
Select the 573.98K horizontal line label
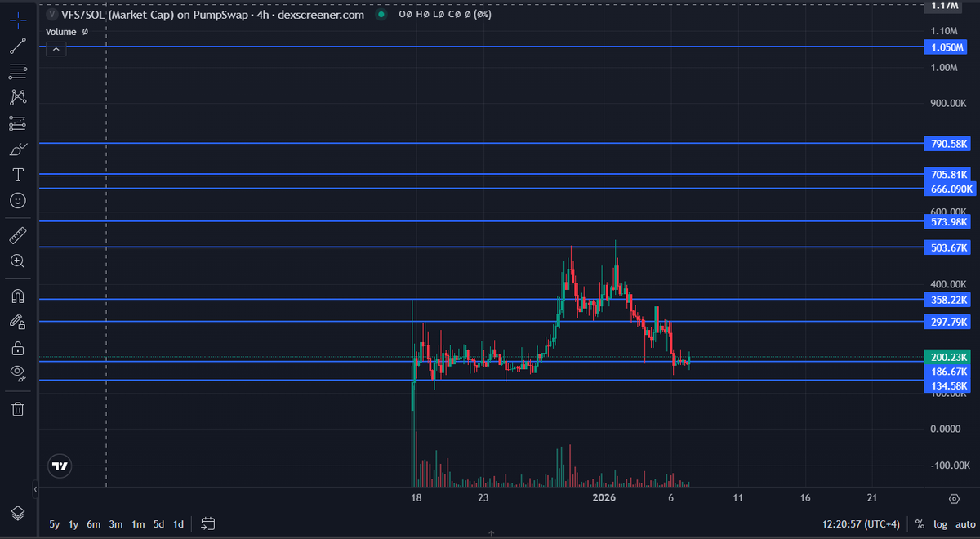click(x=947, y=222)
